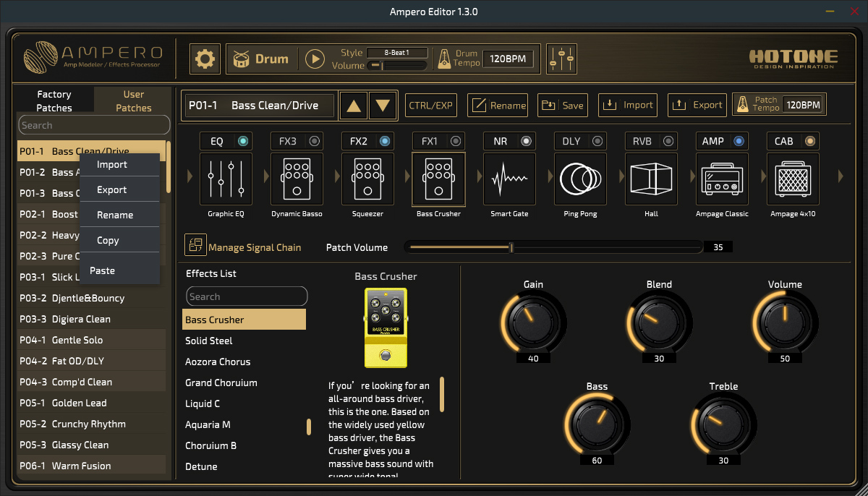This screenshot has height=496, width=868.
Task: Switch to Factory Patches tab
Action: [x=54, y=101]
